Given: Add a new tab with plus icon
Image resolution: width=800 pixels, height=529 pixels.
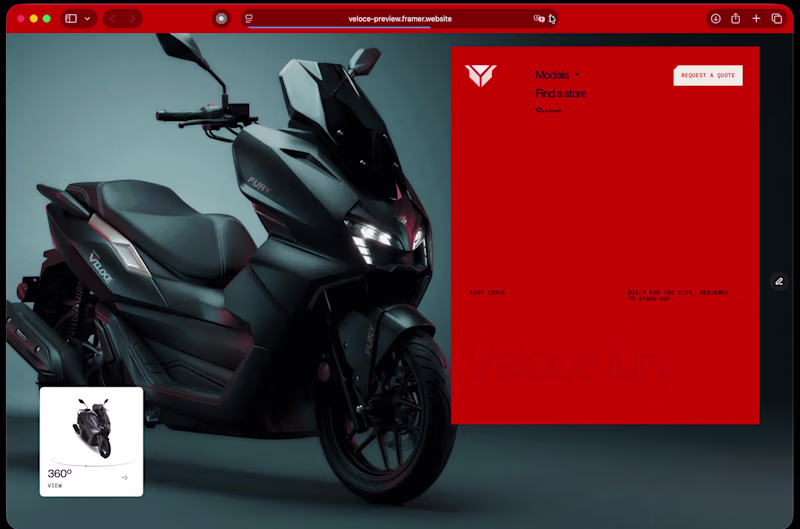Looking at the screenshot, I should point(756,19).
